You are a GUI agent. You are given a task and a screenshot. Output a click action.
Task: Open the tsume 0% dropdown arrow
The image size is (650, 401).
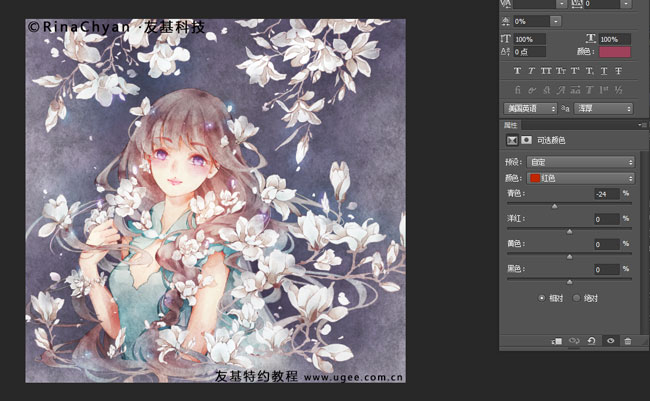[555, 21]
